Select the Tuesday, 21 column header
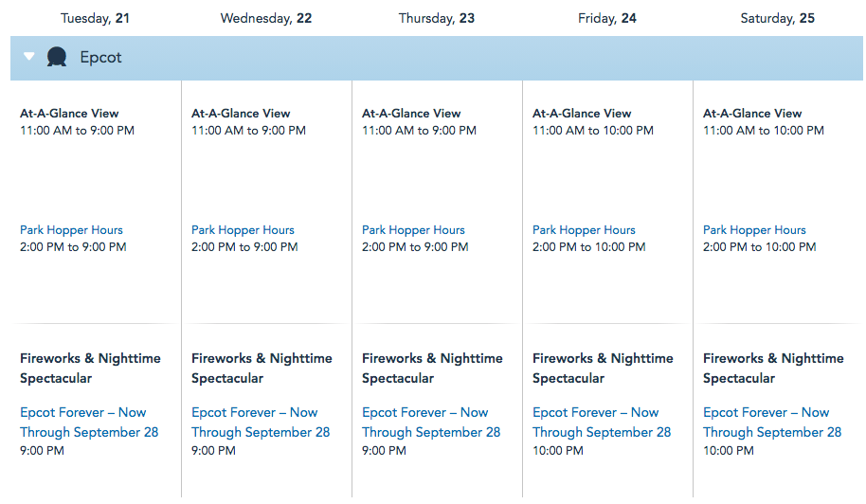This screenshot has height=504, width=866. [x=95, y=18]
